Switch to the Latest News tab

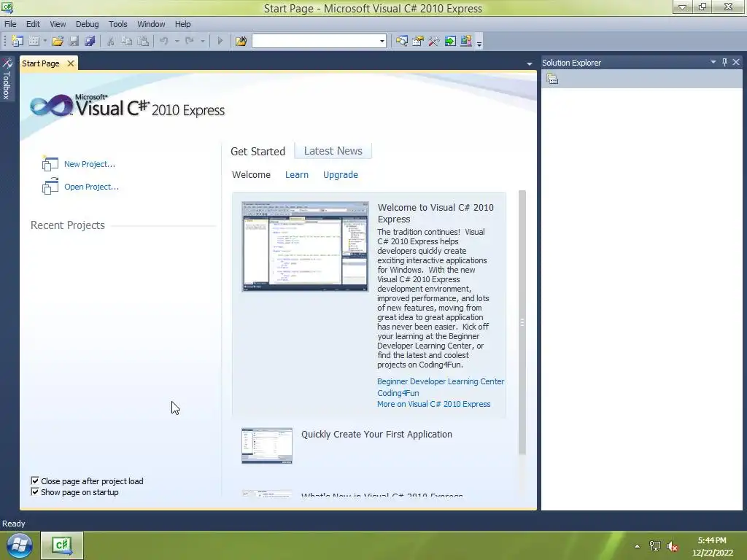pyautogui.click(x=333, y=150)
